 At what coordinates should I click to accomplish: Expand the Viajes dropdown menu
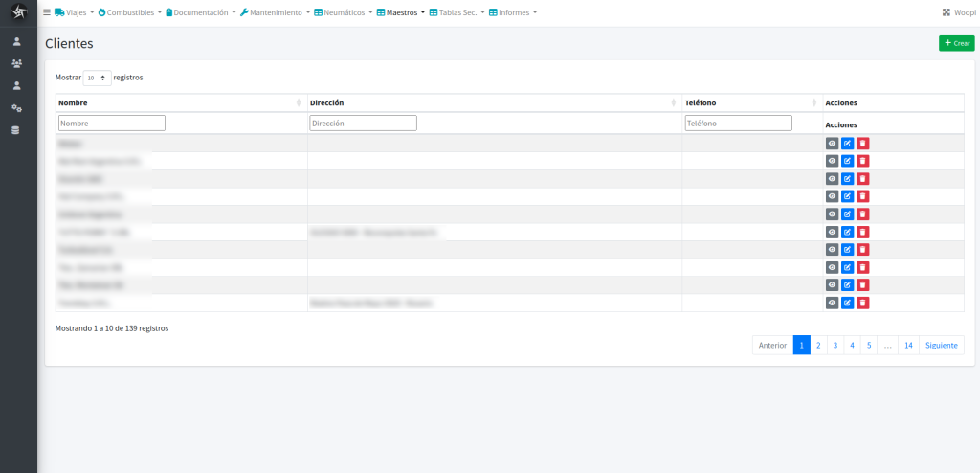tap(75, 12)
